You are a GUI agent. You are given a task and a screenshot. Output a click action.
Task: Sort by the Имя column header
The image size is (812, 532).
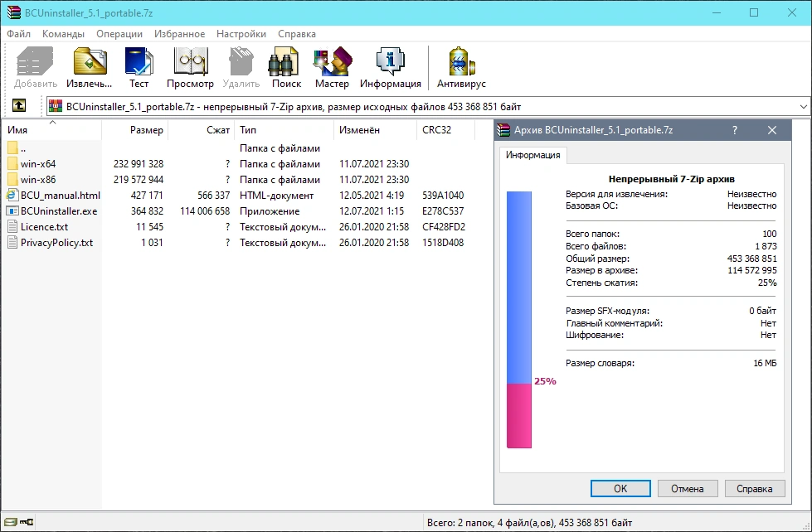pos(51,130)
